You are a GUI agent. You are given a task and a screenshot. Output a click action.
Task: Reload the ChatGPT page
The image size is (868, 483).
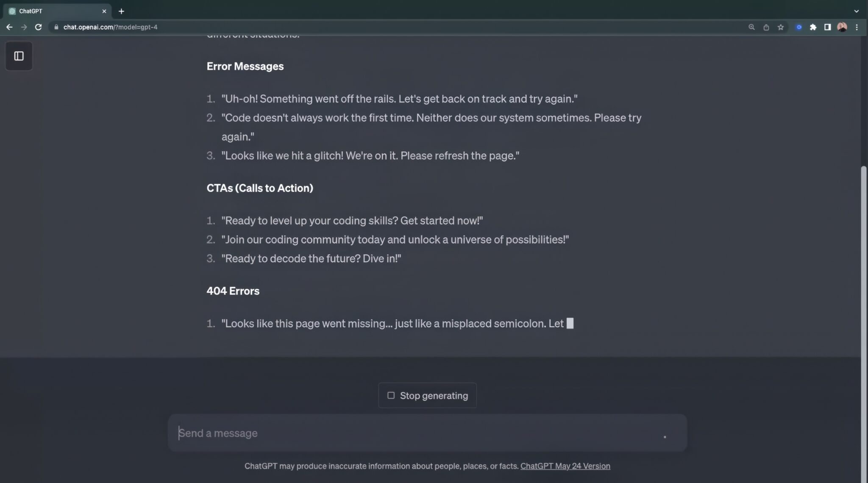38,27
